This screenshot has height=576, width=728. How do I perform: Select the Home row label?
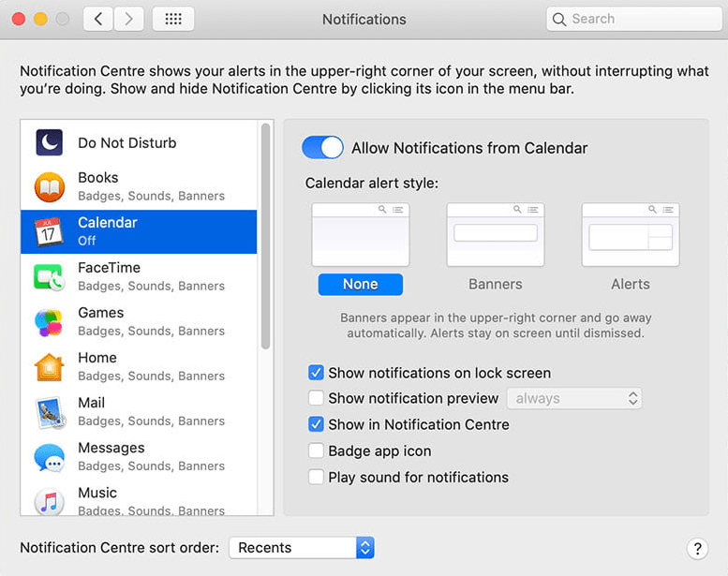click(x=97, y=358)
